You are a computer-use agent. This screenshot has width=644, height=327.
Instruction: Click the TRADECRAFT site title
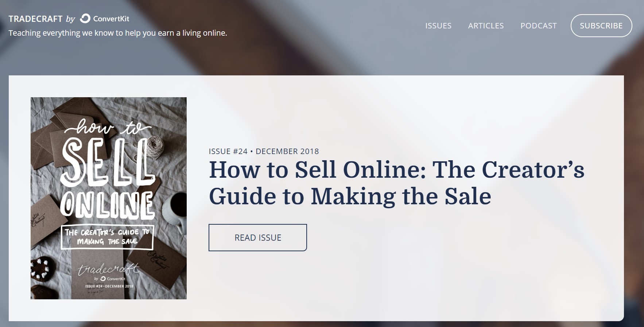pos(35,19)
